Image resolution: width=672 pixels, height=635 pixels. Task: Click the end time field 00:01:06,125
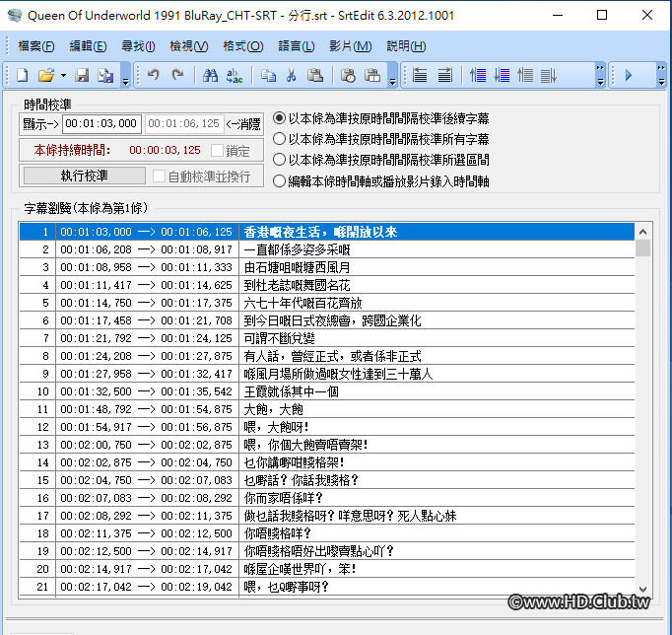[x=184, y=124]
